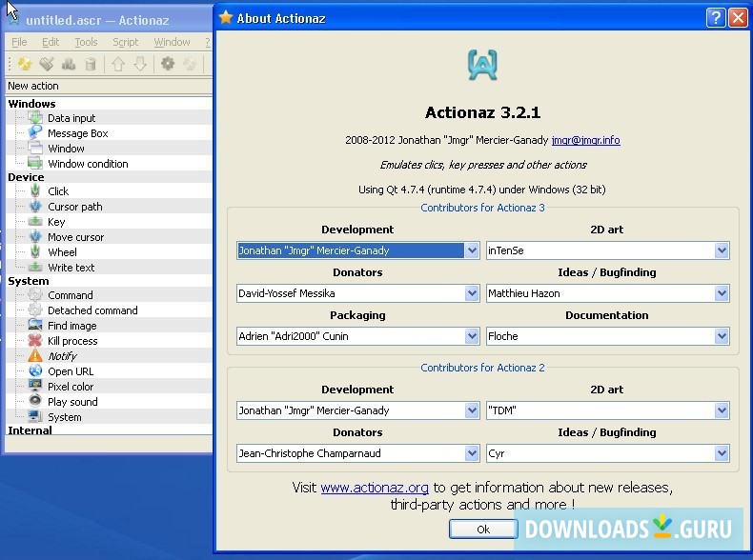Click the new script star toolbar icon
This screenshot has width=753, height=560.
(x=24, y=64)
